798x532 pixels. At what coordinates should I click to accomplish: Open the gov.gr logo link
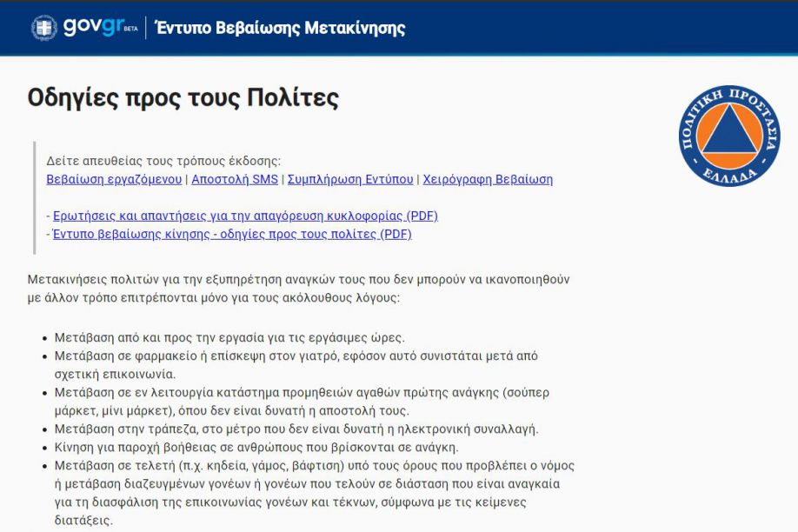[93, 26]
